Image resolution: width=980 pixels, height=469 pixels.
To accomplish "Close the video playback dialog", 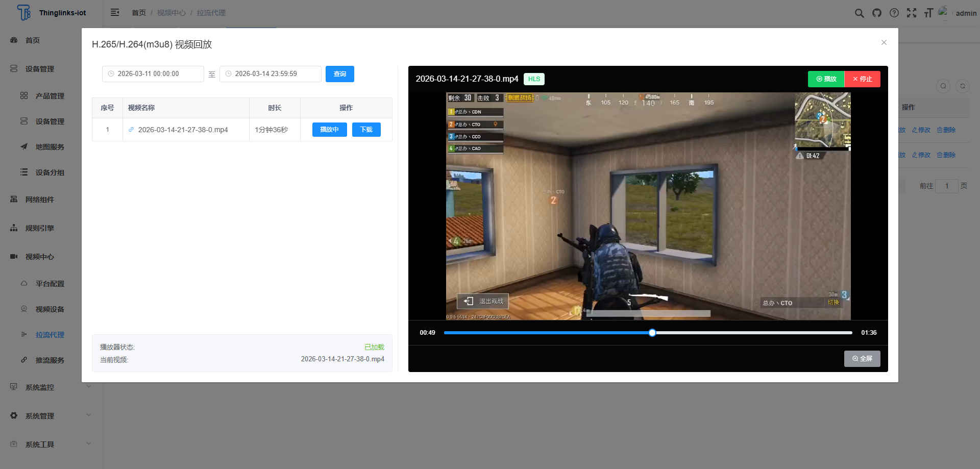I will [884, 43].
